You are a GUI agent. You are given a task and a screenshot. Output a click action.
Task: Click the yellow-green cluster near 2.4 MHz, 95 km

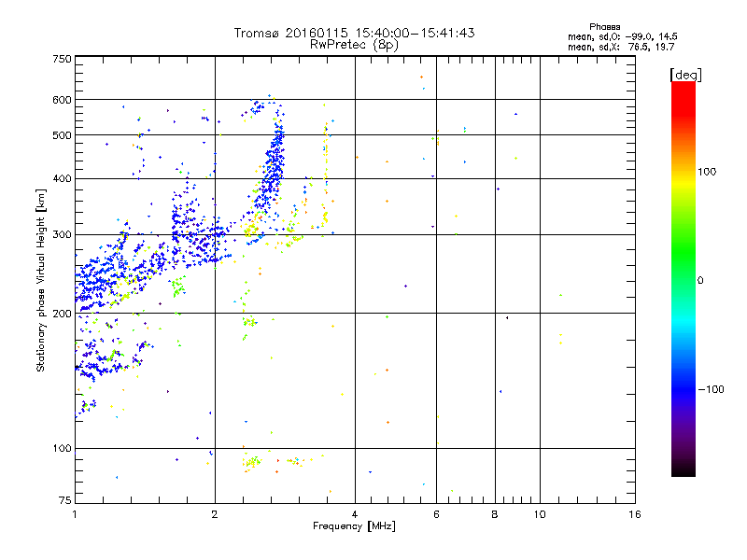tap(252, 462)
